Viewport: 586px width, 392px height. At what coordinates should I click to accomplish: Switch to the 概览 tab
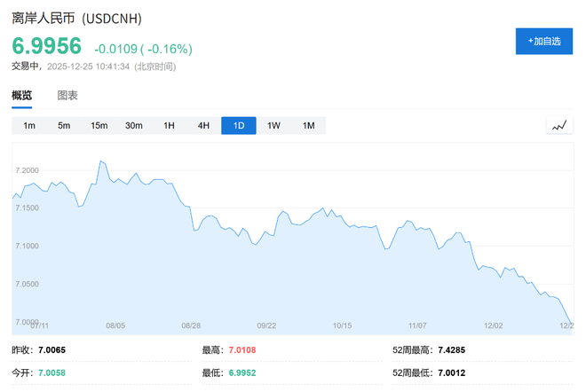pos(22,95)
